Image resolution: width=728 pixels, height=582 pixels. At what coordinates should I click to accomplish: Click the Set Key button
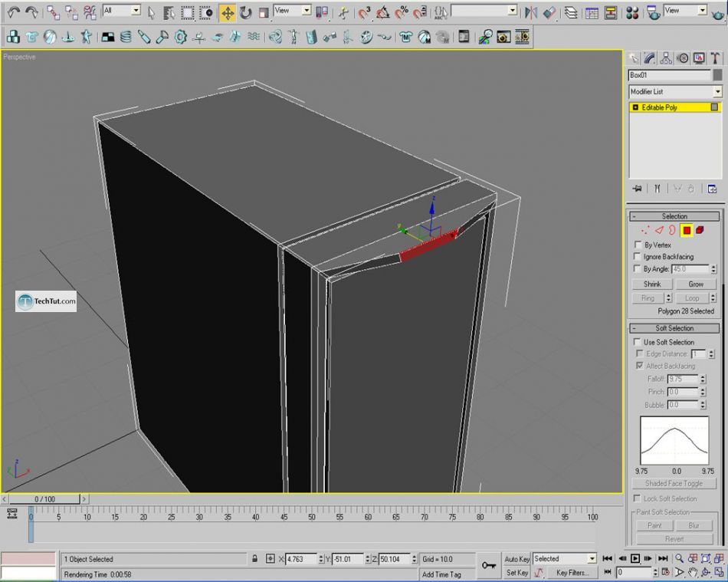tap(516, 573)
